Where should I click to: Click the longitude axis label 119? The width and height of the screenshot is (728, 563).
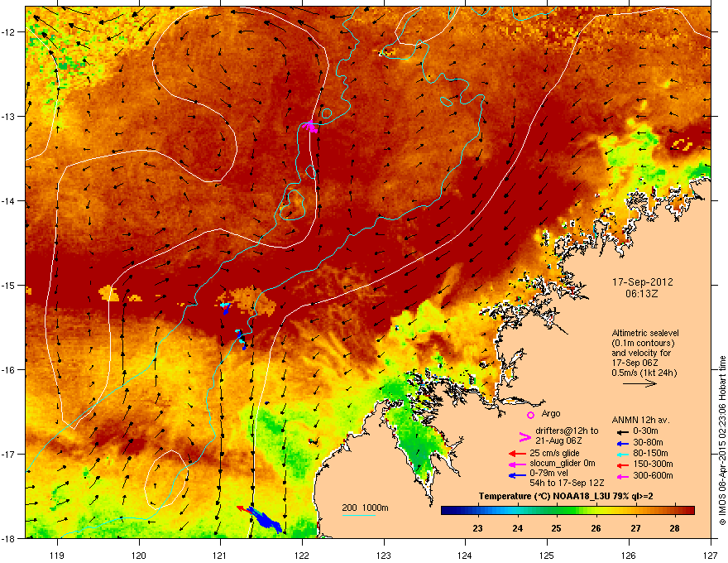pos(57,555)
